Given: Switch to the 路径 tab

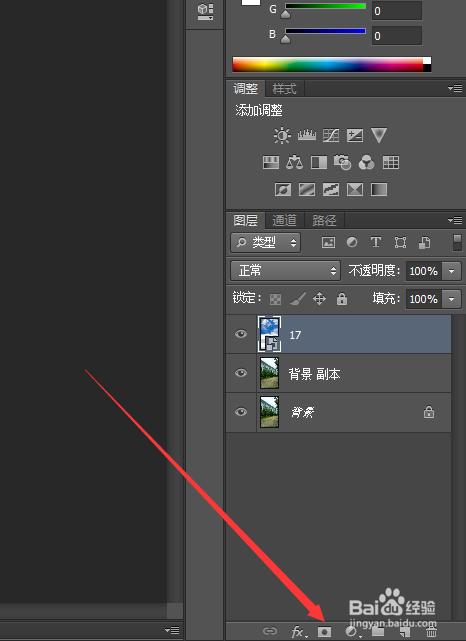Looking at the screenshot, I should (325, 221).
